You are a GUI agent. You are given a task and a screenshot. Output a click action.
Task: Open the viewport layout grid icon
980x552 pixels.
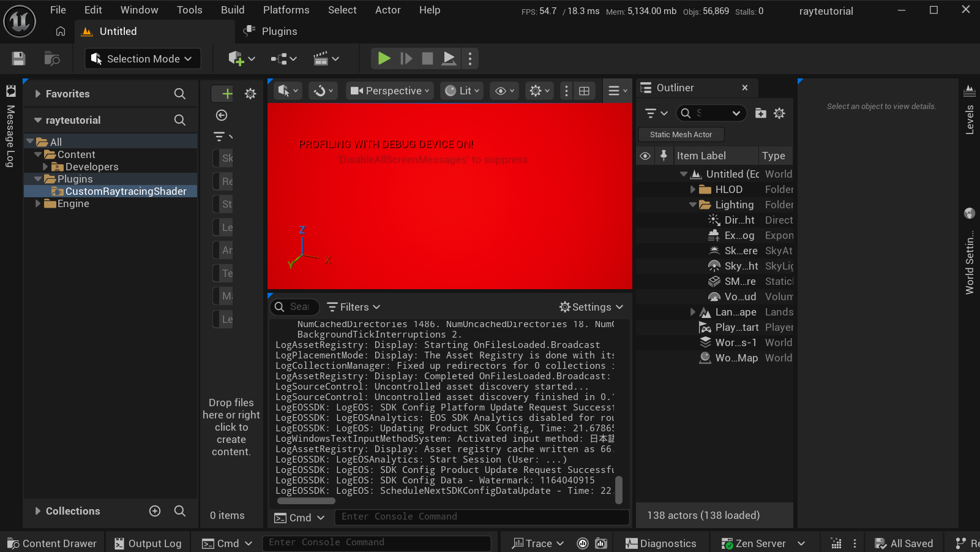pos(585,91)
